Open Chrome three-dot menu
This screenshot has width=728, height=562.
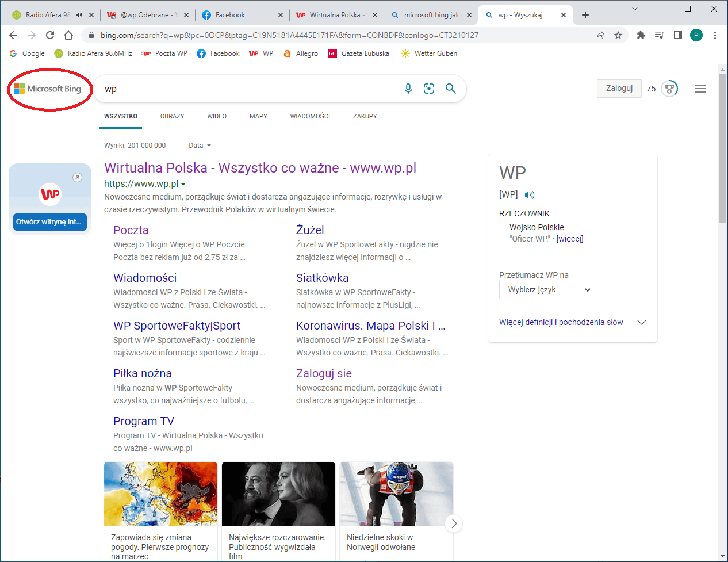(x=715, y=35)
